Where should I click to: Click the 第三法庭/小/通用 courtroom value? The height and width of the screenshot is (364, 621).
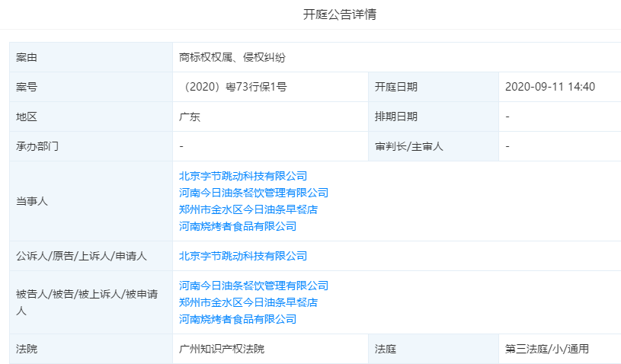click(x=546, y=349)
